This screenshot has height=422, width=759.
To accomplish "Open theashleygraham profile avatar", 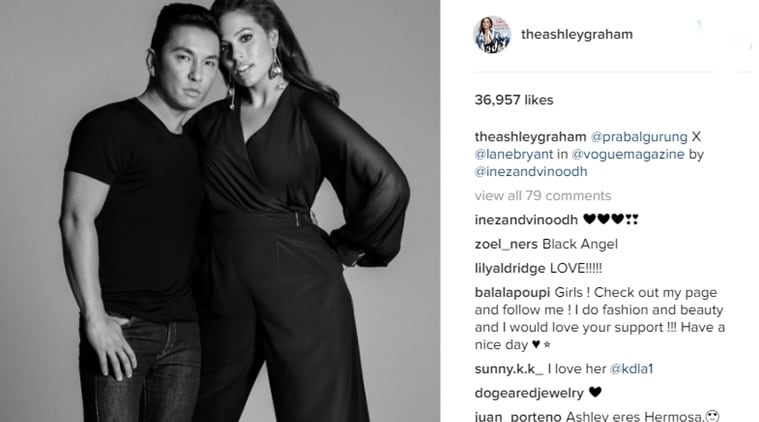I will pyautogui.click(x=492, y=34).
